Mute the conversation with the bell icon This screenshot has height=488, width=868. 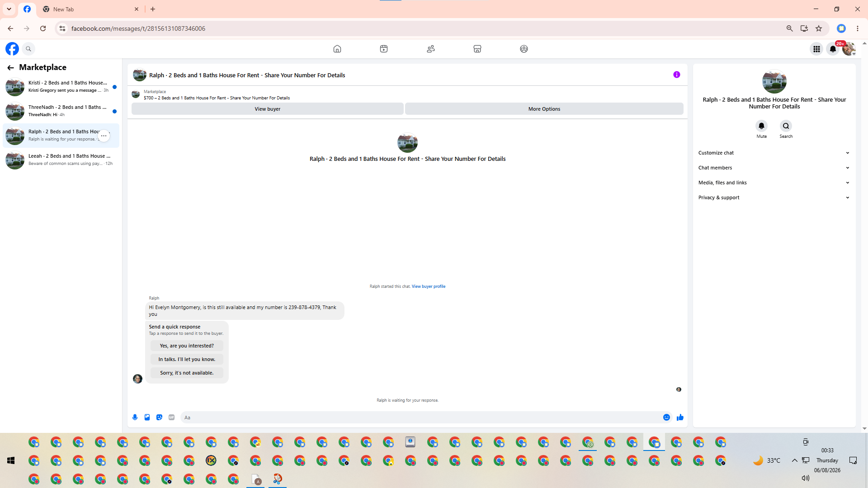pos(762,126)
